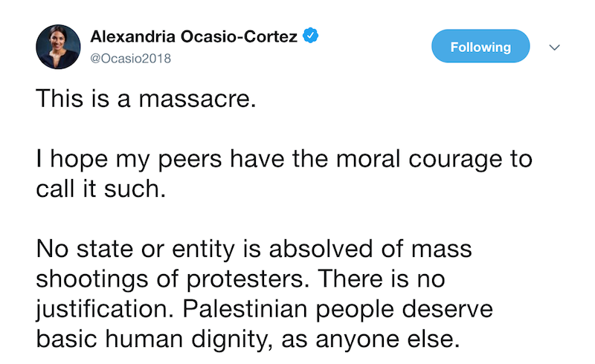
Task: Click the sentence "This is a massacre."
Action: tap(146, 99)
